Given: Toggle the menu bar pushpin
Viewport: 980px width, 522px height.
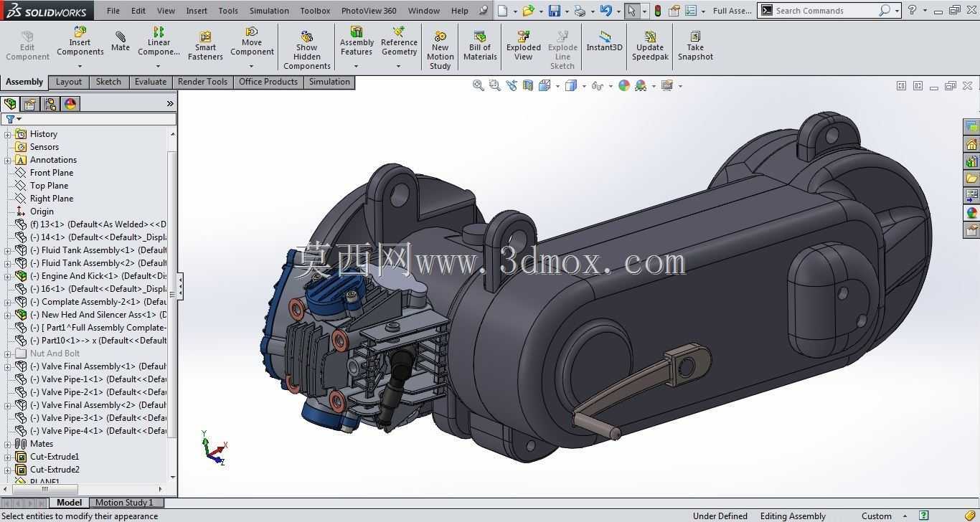Looking at the screenshot, I should point(484,11).
